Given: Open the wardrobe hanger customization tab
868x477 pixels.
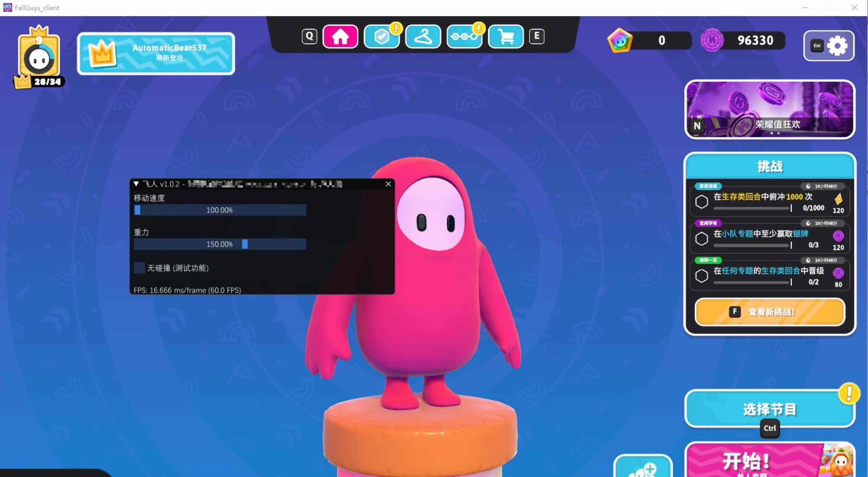Looking at the screenshot, I should click(x=423, y=36).
